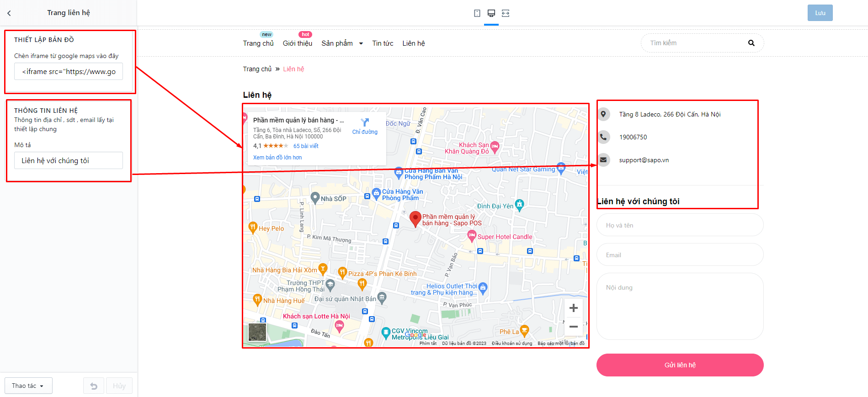The height and width of the screenshot is (397, 868).
Task: Click the Đình Đại Yên marker icon
Action: tap(519, 205)
